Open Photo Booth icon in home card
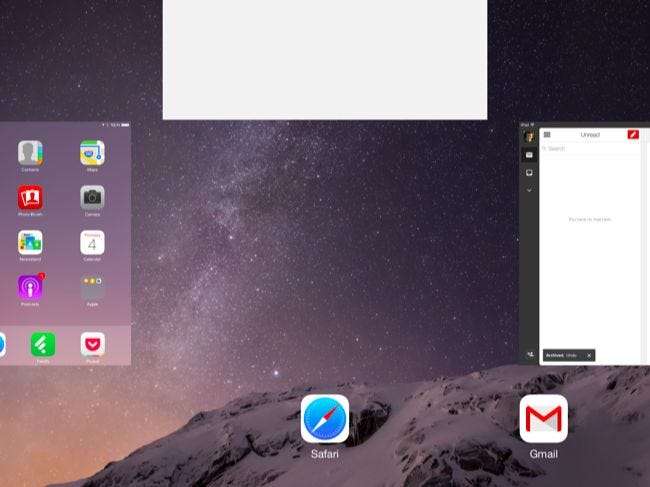The width and height of the screenshot is (650, 487). [x=30, y=198]
